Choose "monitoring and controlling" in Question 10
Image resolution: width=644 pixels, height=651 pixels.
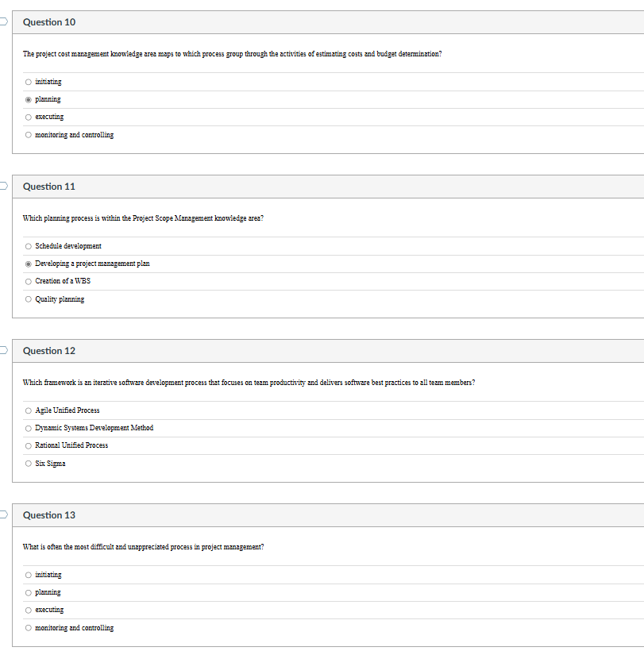click(28, 134)
